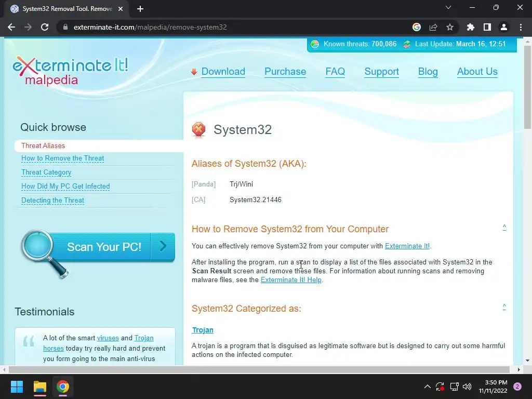Open the Chrome profile icon
532x399 pixels.
[x=504, y=27]
